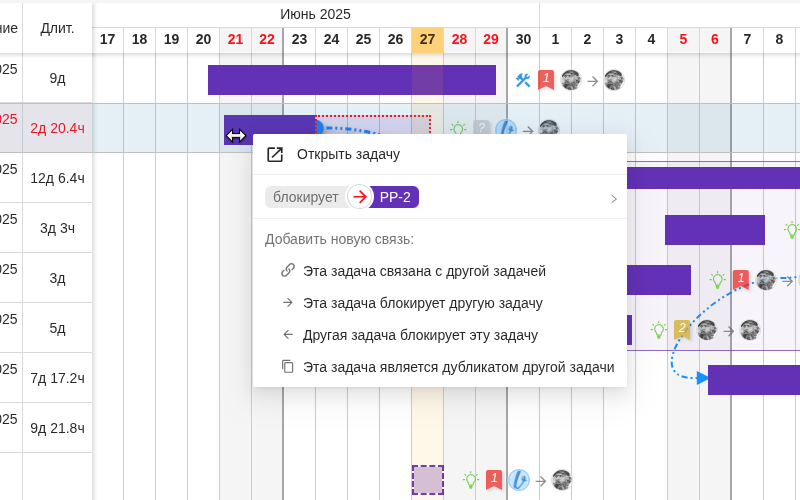Select Открыть задачу menu entry text
The height and width of the screenshot is (500, 800).
pyautogui.click(x=348, y=155)
